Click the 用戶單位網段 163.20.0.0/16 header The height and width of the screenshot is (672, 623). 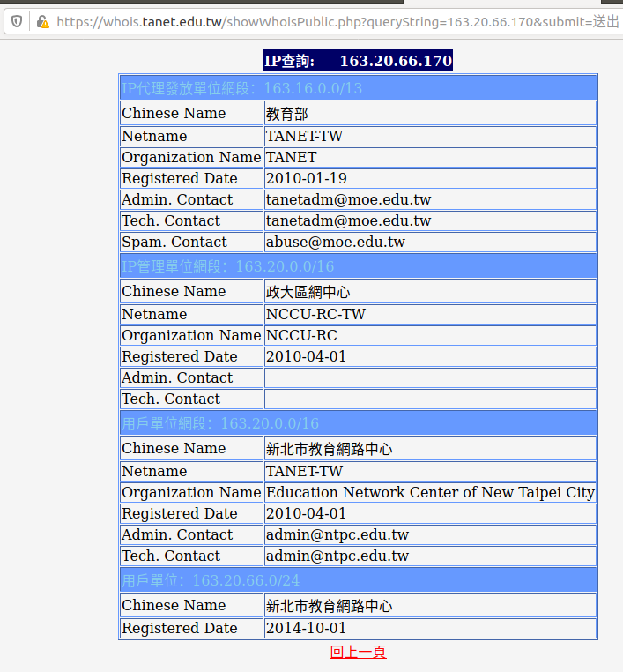coord(359,423)
